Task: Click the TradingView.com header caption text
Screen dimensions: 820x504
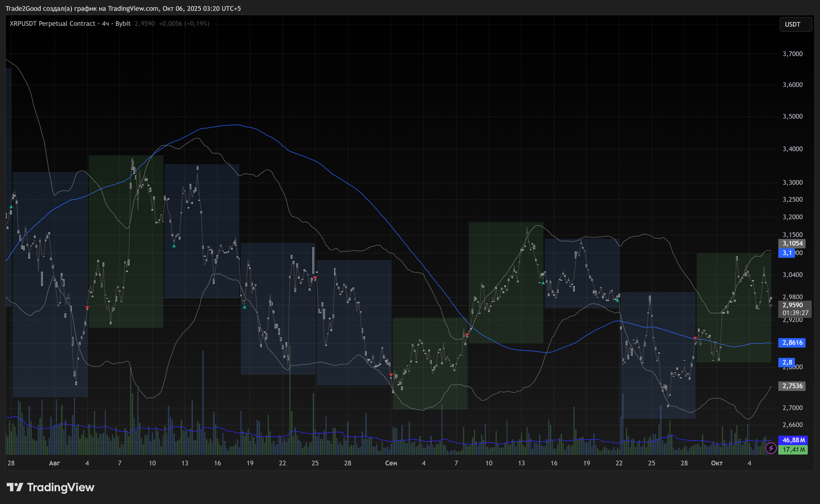Action: click(x=123, y=8)
